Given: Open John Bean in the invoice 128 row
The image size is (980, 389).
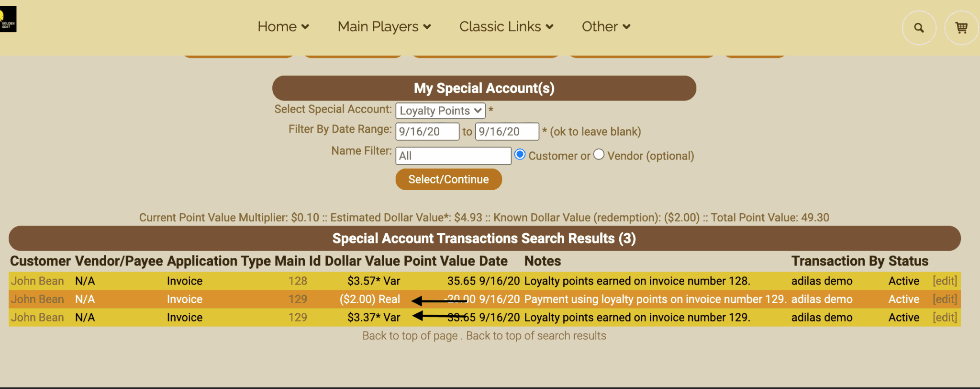Looking at the screenshot, I should pos(37,281).
